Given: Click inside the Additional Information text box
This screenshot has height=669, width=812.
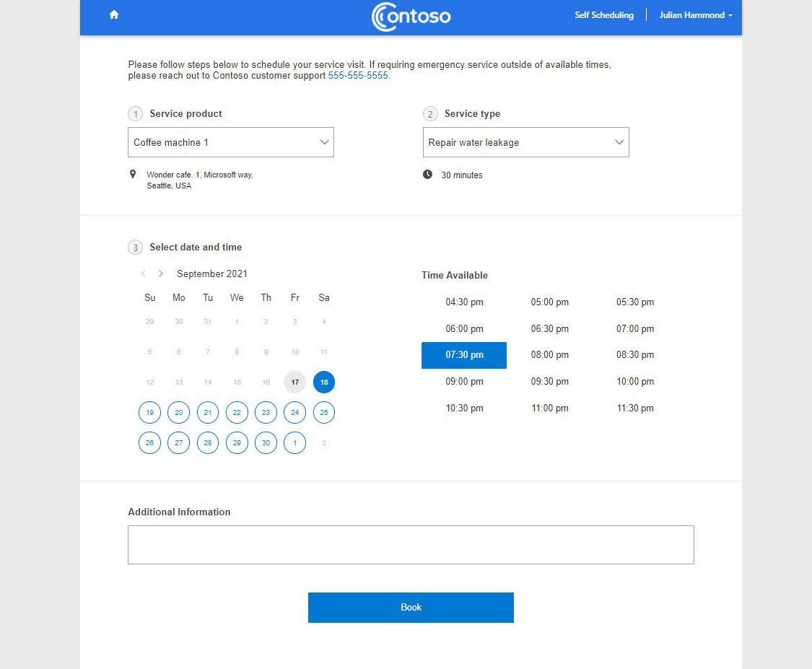Looking at the screenshot, I should (x=411, y=544).
